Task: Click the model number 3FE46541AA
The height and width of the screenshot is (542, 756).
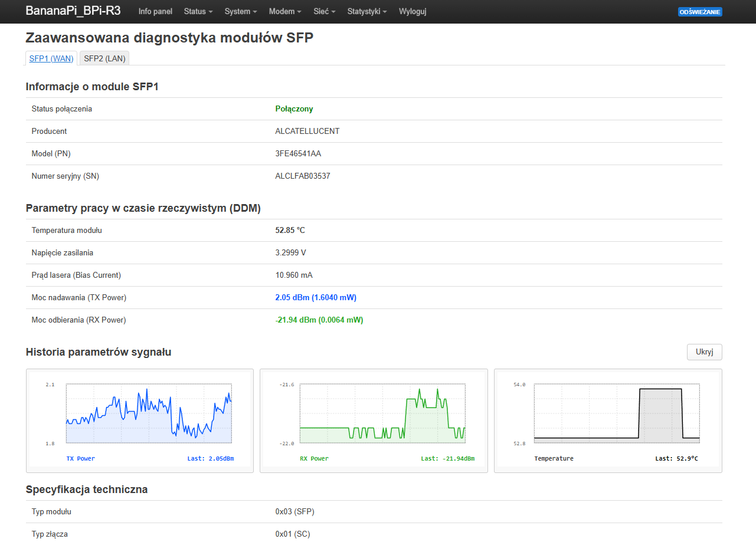Action: pyautogui.click(x=298, y=154)
